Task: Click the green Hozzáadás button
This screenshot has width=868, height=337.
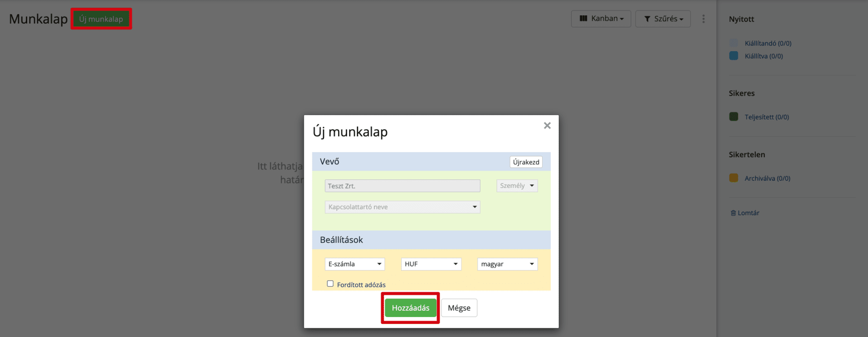Action: (411, 308)
